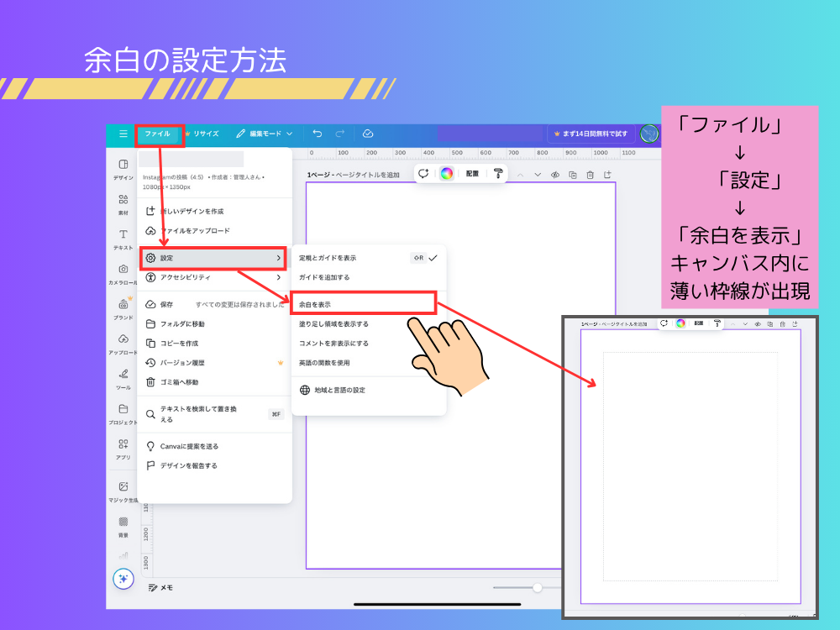
Task: Open the カメラロール sidebar panel
Action: point(123,275)
